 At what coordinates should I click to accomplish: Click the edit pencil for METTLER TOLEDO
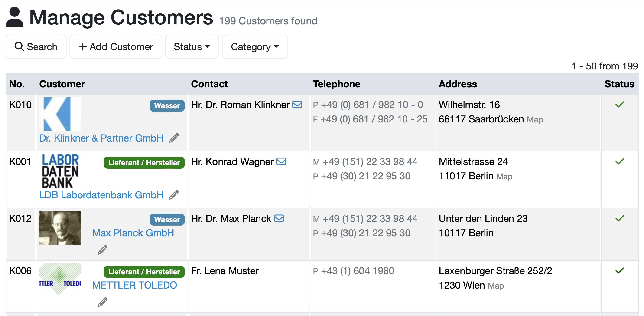pyautogui.click(x=103, y=302)
